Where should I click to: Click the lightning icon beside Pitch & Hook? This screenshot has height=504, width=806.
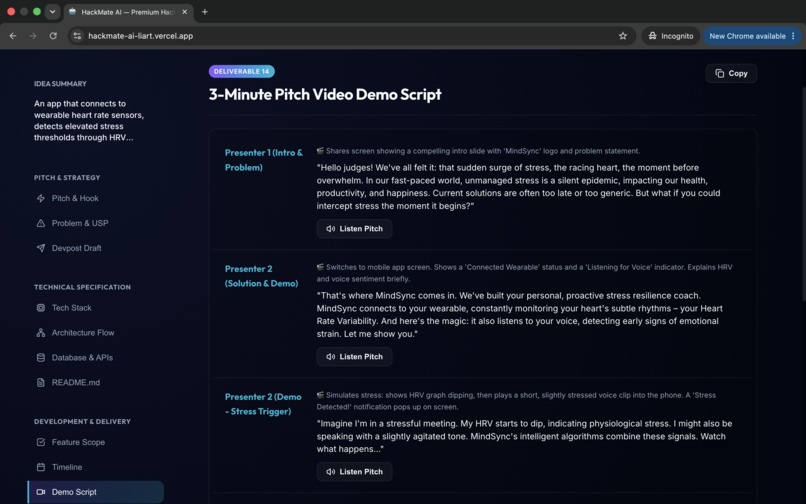point(41,198)
